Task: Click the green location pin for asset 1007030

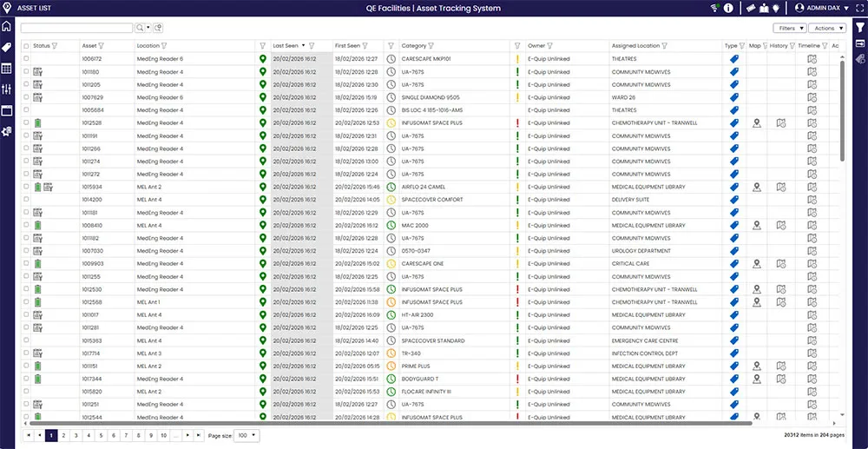Action: click(x=263, y=251)
